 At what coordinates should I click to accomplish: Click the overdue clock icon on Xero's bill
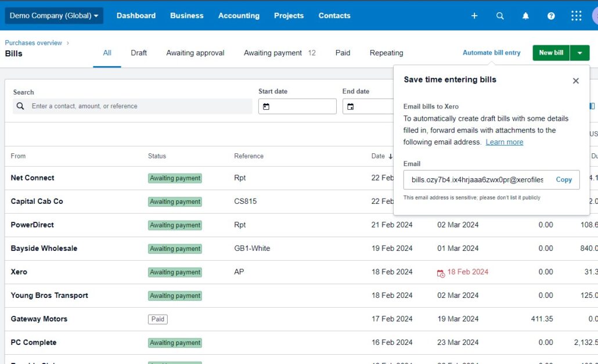pyautogui.click(x=440, y=272)
